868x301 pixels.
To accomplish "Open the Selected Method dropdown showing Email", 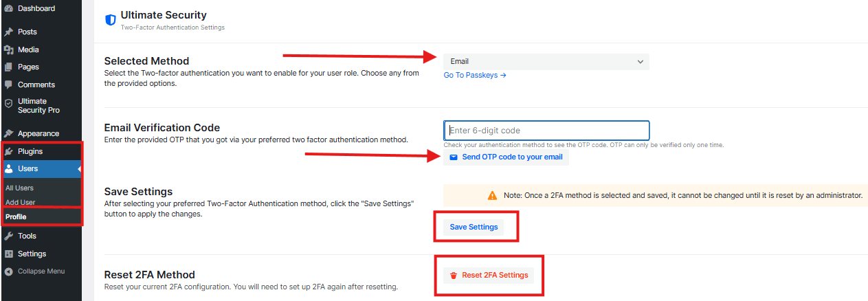I will tap(545, 62).
